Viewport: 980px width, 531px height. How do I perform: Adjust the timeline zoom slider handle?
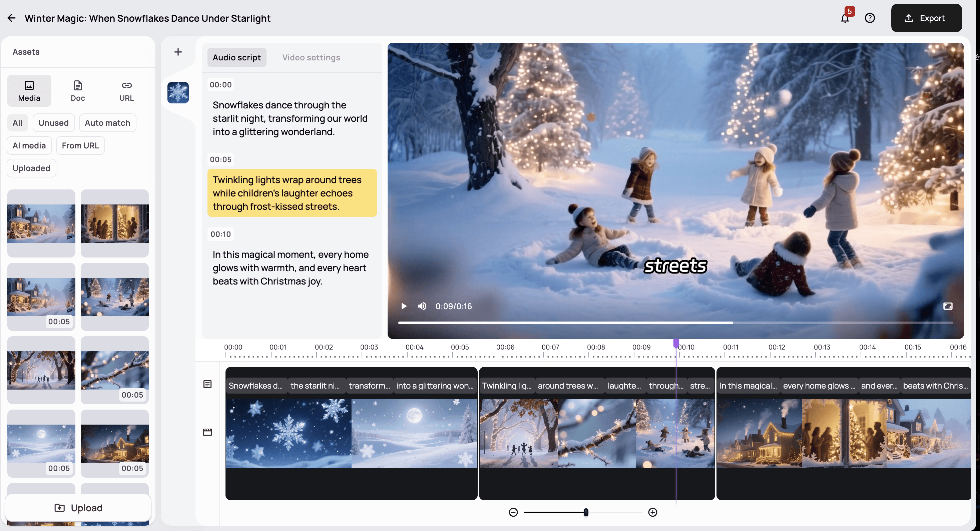click(586, 512)
